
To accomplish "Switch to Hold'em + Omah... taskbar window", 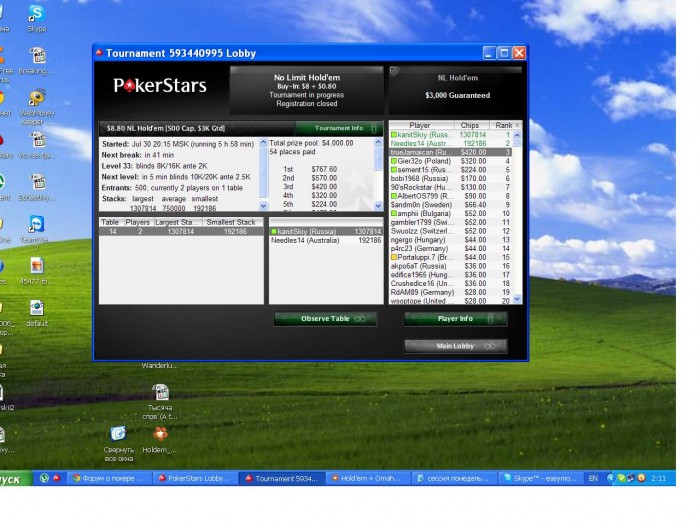I will pyautogui.click(x=366, y=478).
